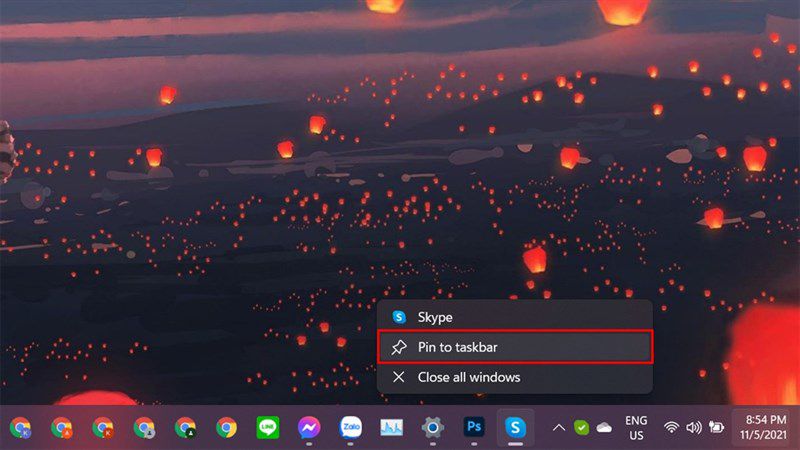Image resolution: width=800 pixels, height=450 pixels.
Task: Open the graph monitor app icon on the taskbar
Action: point(391,428)
